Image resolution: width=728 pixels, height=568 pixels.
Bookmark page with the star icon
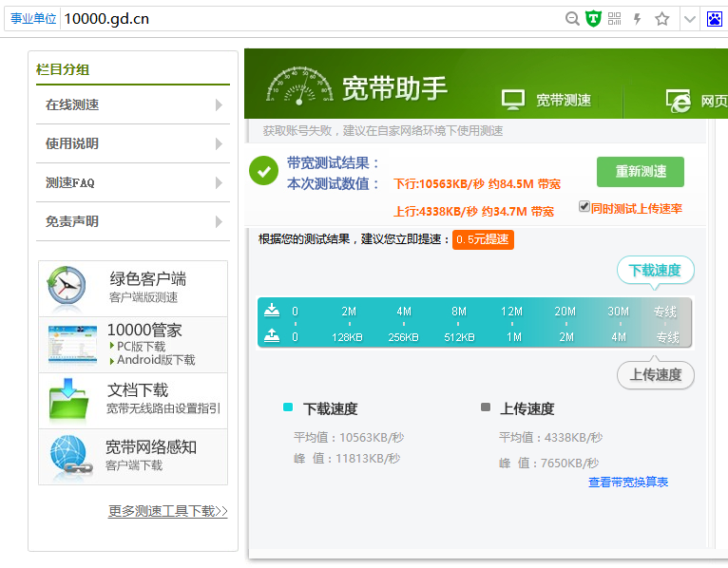click(662, 19)
